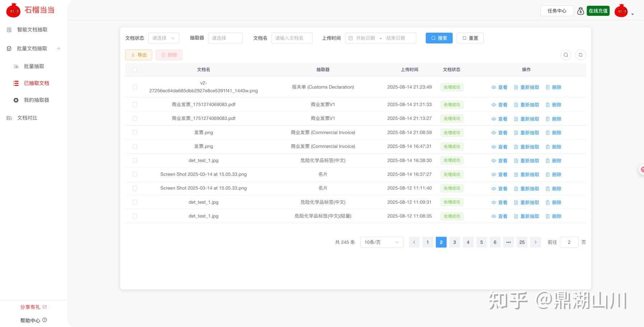Select checkbox for det_test_1.jpg uploaded 11:08:35
The width and height of the screenshot is (644, 327).
[135, 216]
